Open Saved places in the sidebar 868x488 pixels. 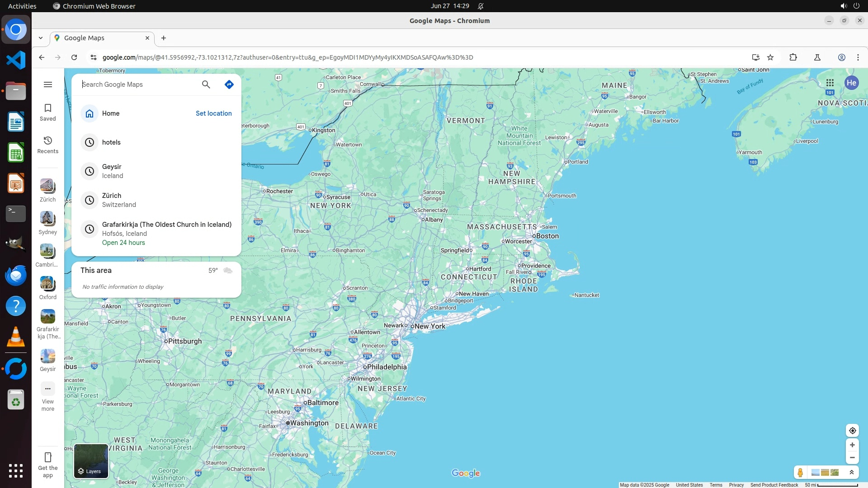[x=47, y=112]
